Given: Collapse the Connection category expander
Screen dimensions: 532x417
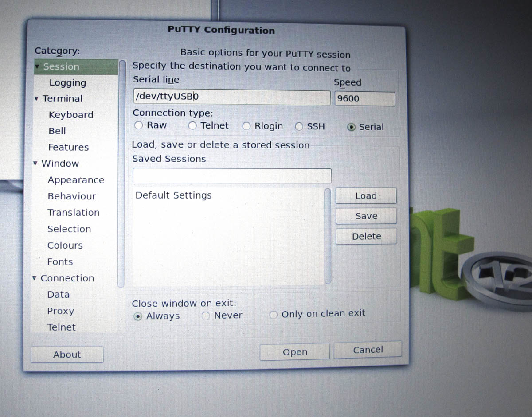Looking at the screenshot, I should [34, 278].
